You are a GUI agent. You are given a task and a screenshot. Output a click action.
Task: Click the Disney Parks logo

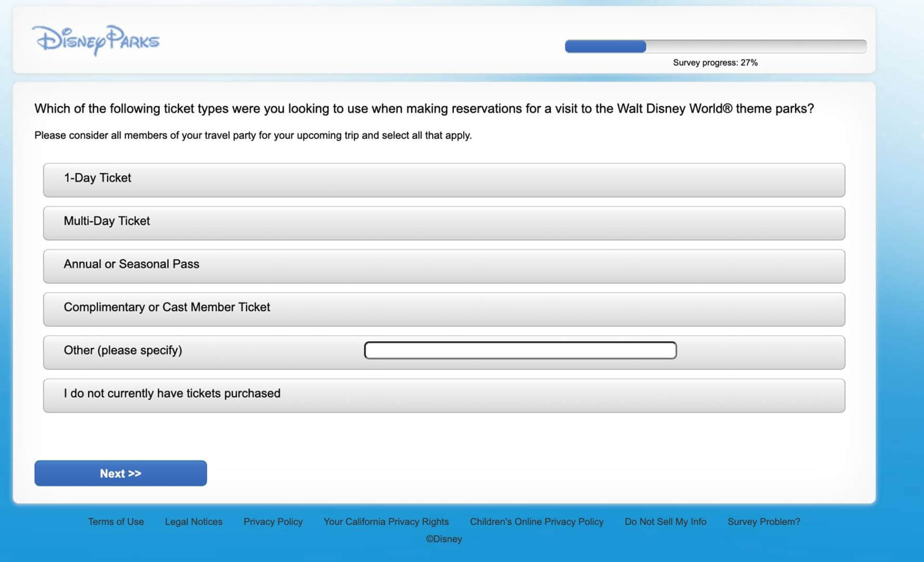click(96, 40)
